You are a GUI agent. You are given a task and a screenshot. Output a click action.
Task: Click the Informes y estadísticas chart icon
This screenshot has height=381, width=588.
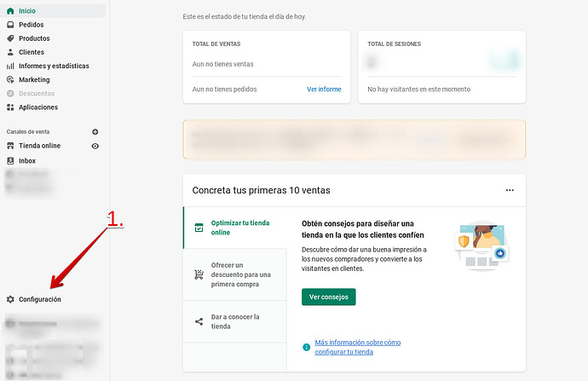click(x=10, y=66)
